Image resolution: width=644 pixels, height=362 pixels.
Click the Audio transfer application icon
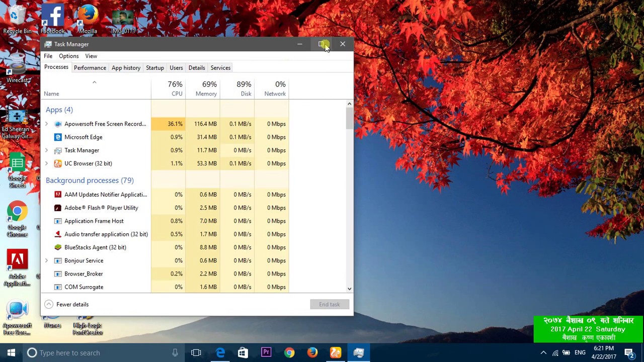click(x=58, y=234)
